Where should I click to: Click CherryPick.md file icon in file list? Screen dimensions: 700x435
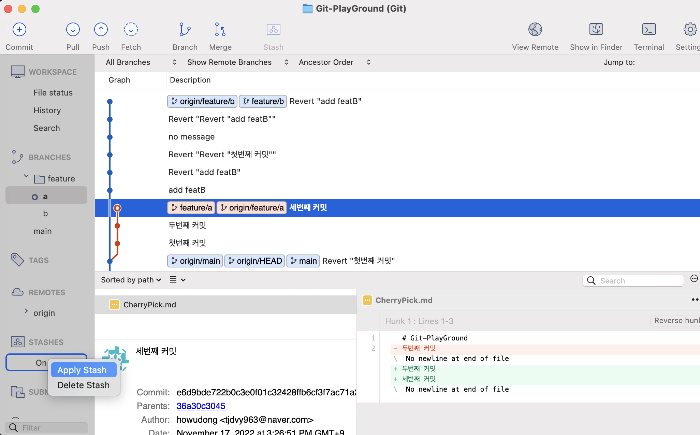coord(114,305)
